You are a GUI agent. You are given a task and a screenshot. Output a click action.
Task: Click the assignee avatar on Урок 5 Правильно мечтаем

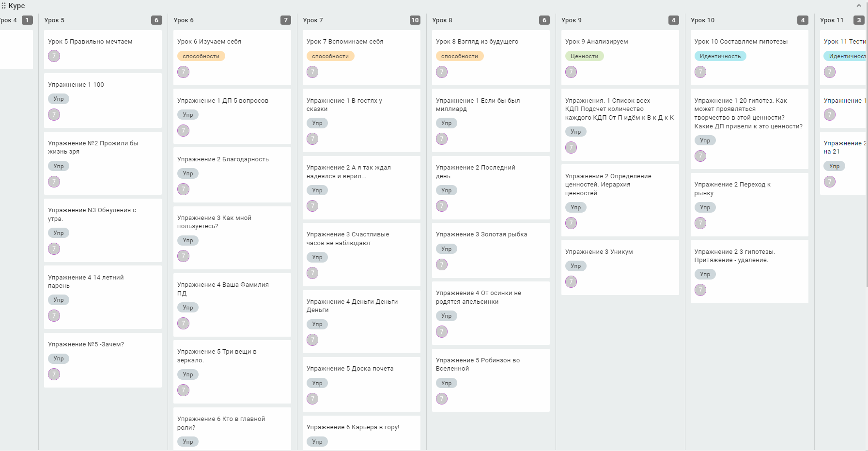[54, 56]
